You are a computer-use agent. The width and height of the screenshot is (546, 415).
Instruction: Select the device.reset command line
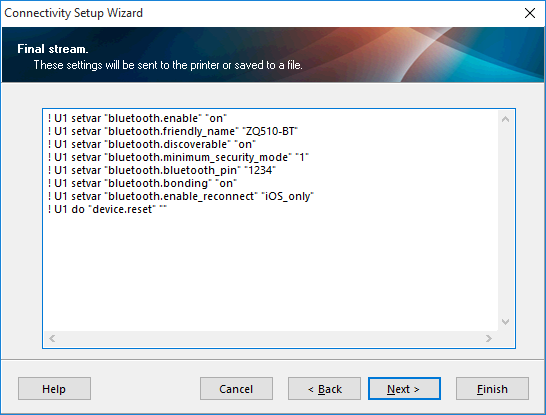(107, 209)
